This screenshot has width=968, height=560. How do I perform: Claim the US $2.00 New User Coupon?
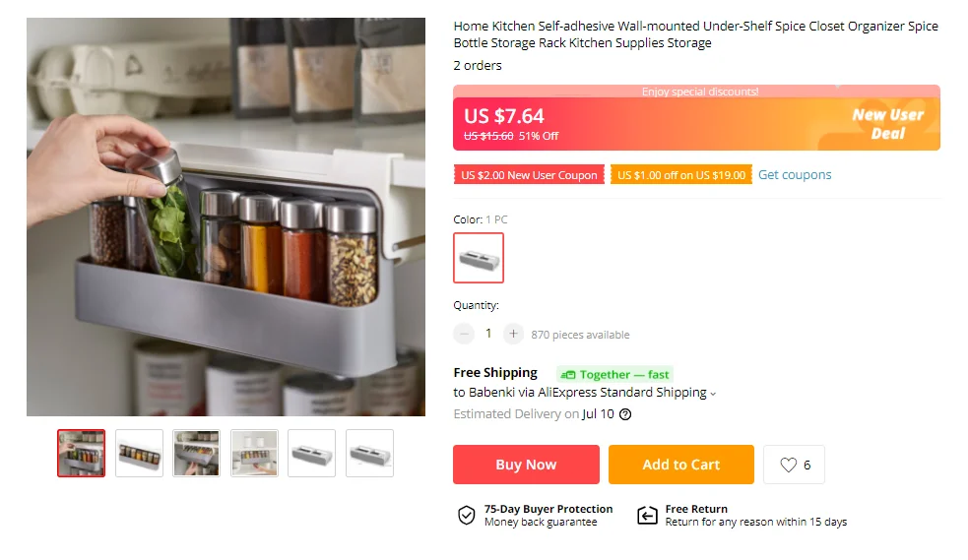point(529,175)
